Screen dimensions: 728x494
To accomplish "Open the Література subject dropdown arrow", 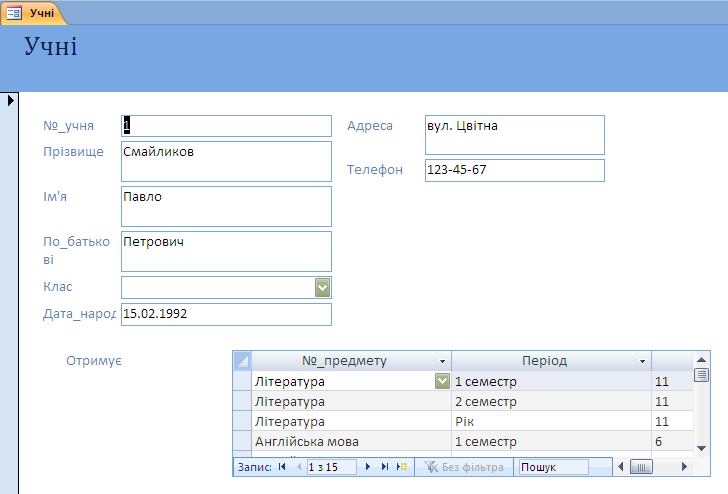I will 442,381.
